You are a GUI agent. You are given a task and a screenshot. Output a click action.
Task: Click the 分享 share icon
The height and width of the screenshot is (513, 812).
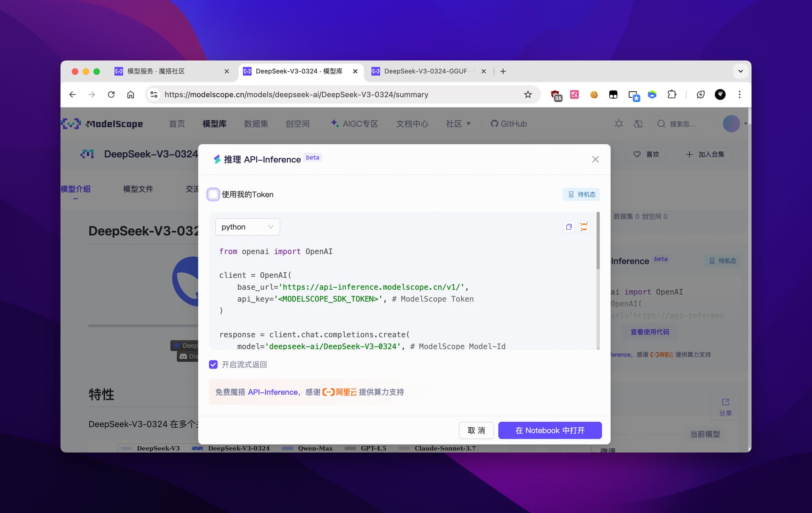pos(725,407)
